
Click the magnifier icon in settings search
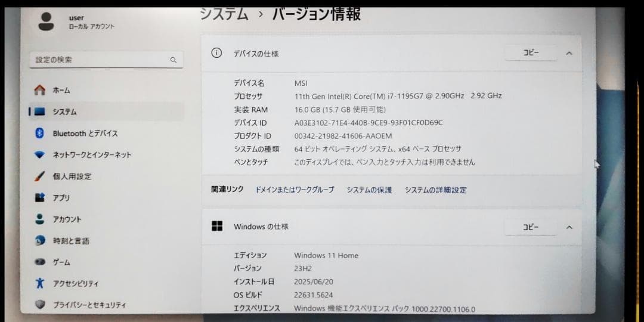click(174, 60)
